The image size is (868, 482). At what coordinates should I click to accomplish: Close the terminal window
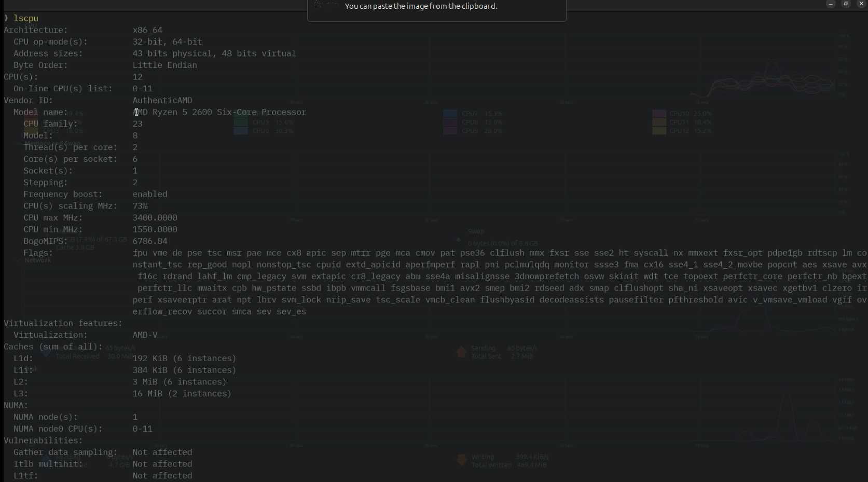[x=861, y=4]
